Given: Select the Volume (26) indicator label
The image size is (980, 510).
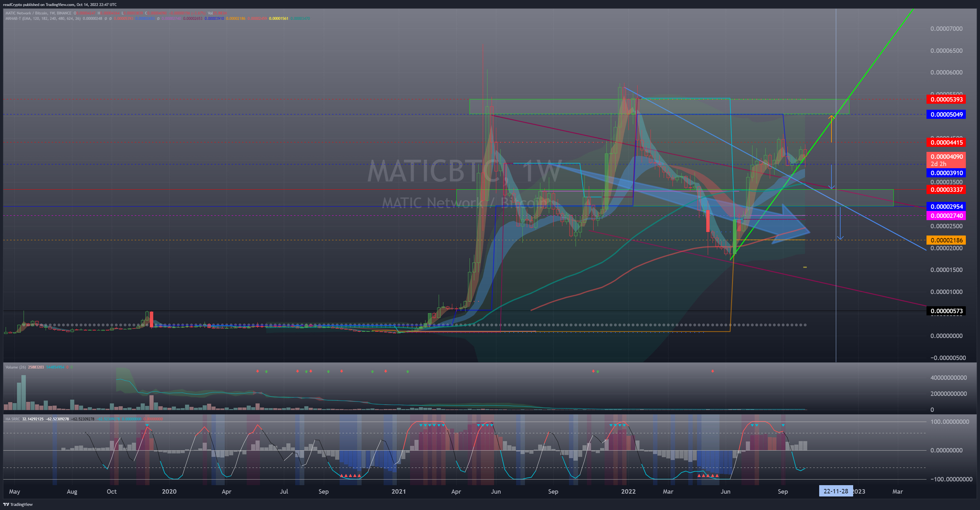Looking at the screenshot, I should point(16,367).
